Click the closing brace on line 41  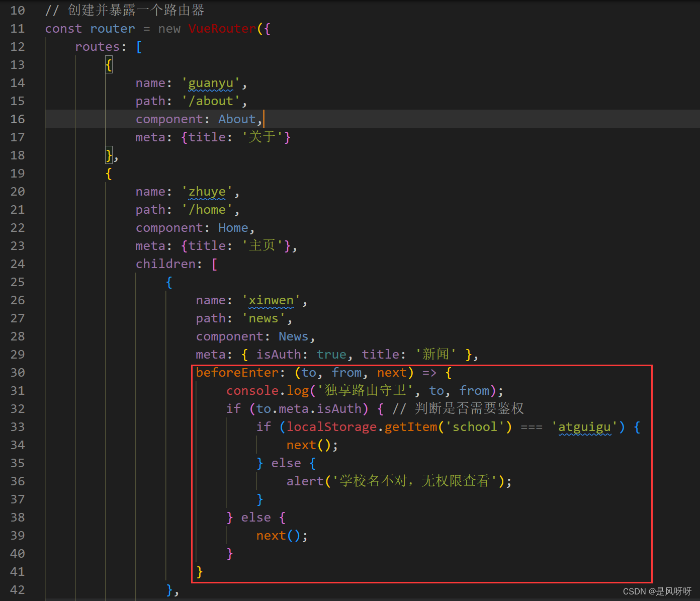click(200, 572)
